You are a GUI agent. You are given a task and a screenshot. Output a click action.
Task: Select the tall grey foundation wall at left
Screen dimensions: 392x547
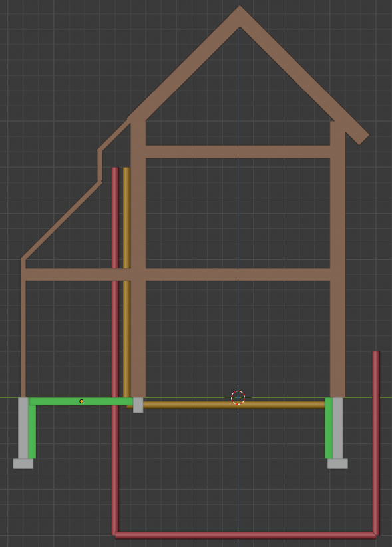(x=23, y=428)
